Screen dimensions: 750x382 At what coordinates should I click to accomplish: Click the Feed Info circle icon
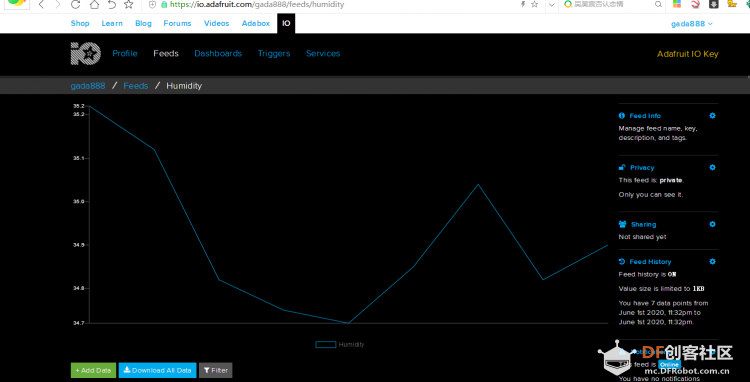(622, 116)
